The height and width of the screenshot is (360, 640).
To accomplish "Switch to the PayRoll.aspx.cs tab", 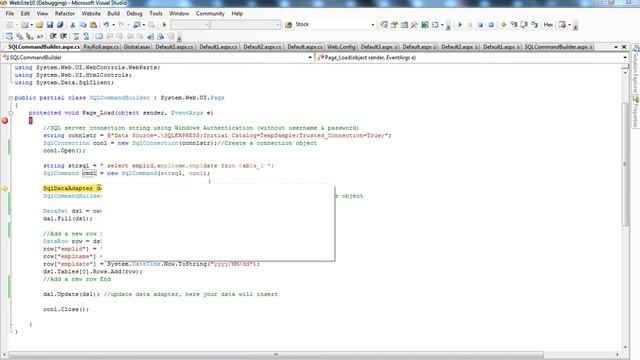I will tap(101, 47).
